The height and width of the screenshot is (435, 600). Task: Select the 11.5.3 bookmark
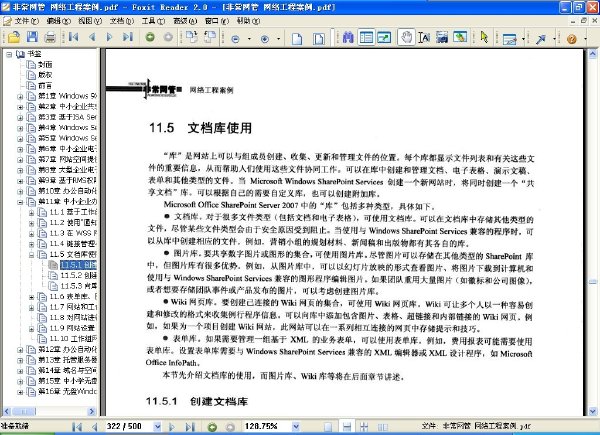[78, 286]
